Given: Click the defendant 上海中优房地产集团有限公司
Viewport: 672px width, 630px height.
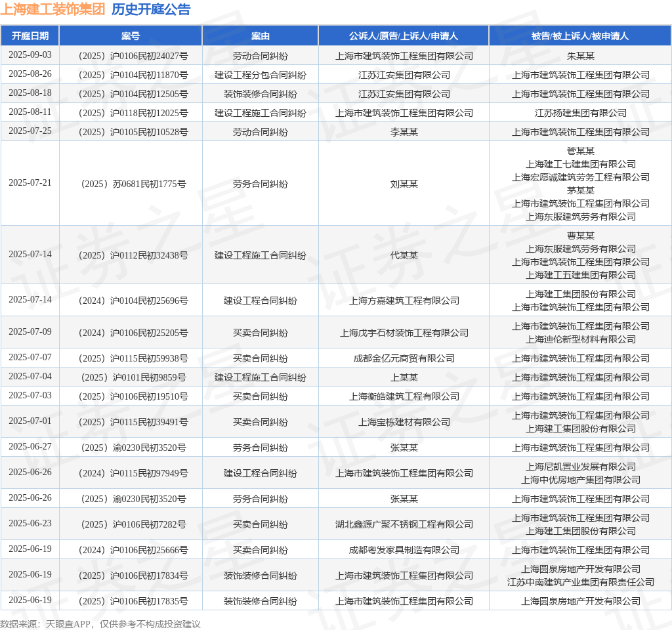Looking at the screenshot, I should pos(581,480).
